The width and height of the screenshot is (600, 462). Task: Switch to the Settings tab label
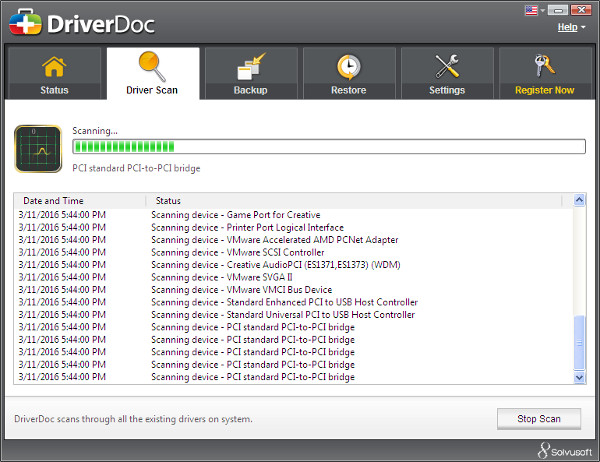pos(446,90)
